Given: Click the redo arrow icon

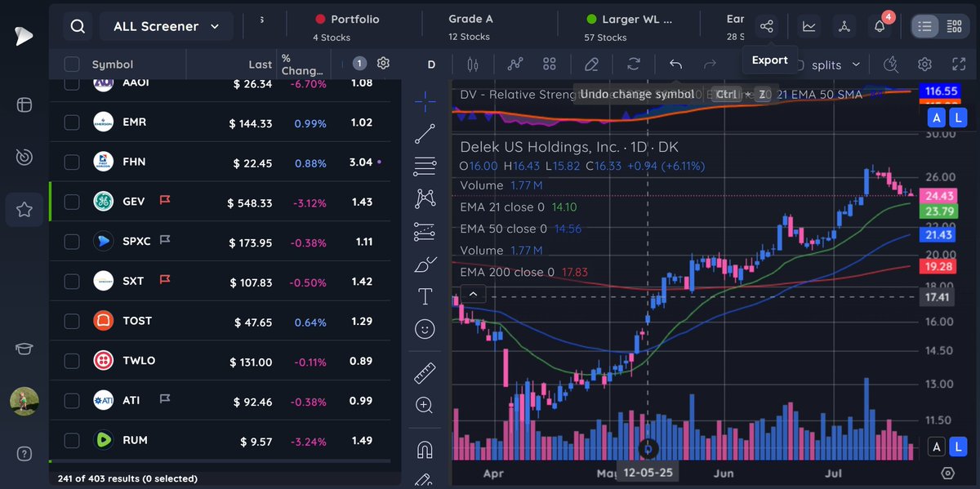Looking at the screenshot, I should pos(710,64).
